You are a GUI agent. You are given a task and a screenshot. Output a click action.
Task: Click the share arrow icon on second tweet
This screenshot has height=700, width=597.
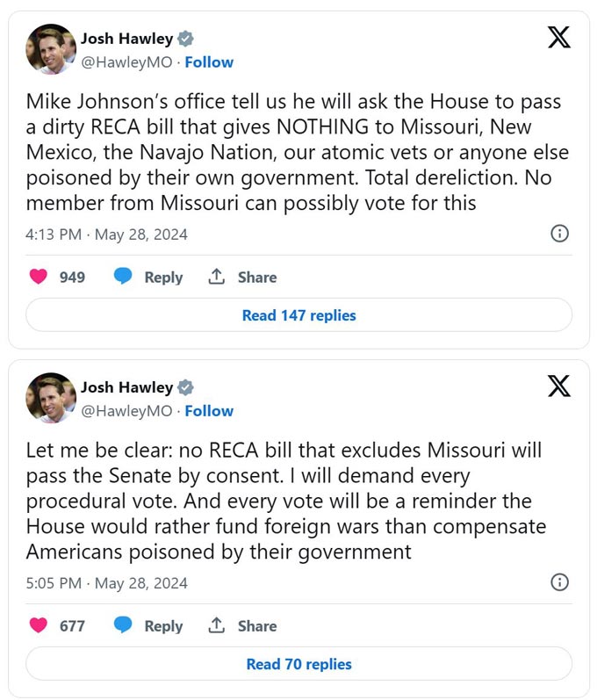point(216,625)
